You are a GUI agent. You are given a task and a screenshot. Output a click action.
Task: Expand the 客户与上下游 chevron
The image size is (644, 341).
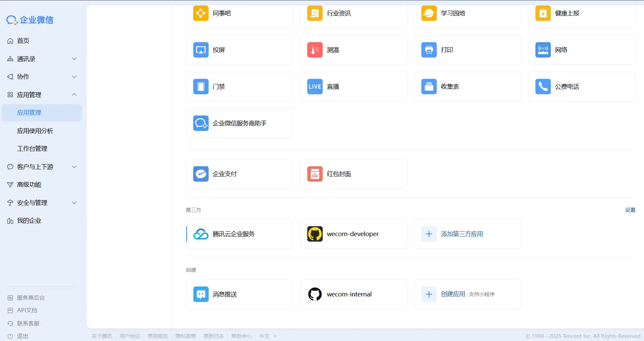74,167
